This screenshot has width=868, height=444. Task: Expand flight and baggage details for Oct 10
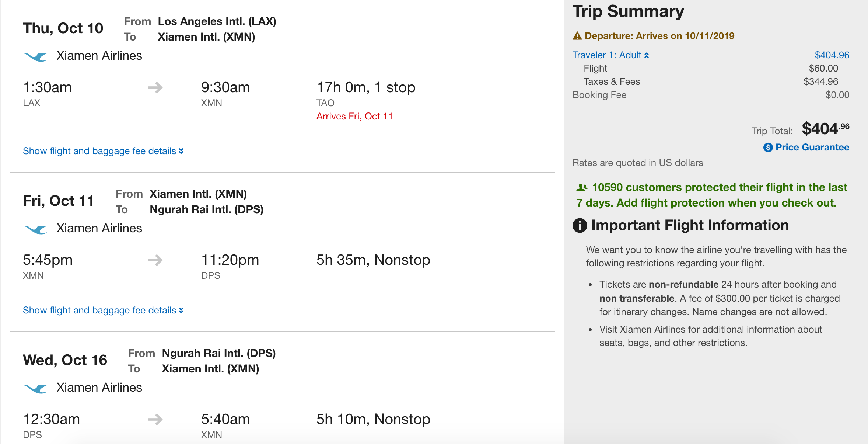pos(103,151)
